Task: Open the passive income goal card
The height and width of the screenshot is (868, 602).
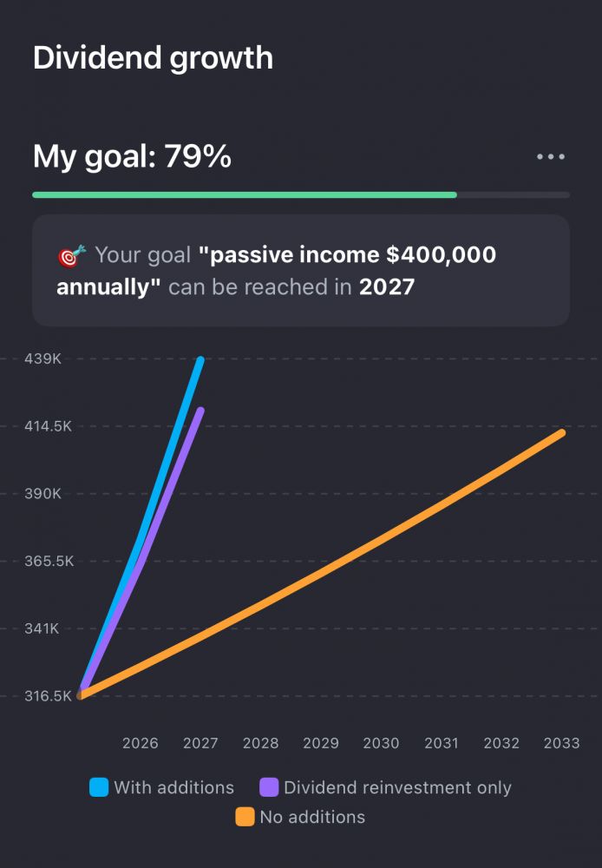Action: click(300, 271)
